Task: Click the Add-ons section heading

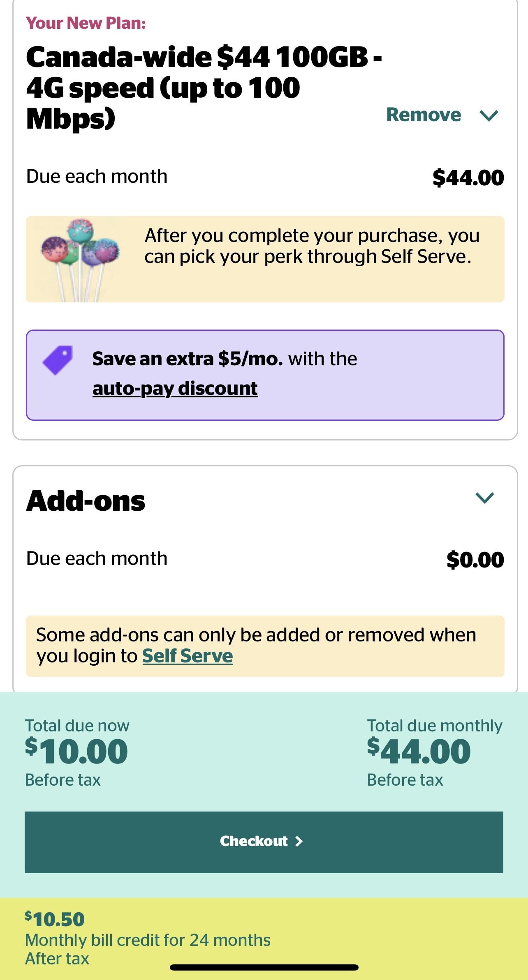Action: click(x=86, y=501)
